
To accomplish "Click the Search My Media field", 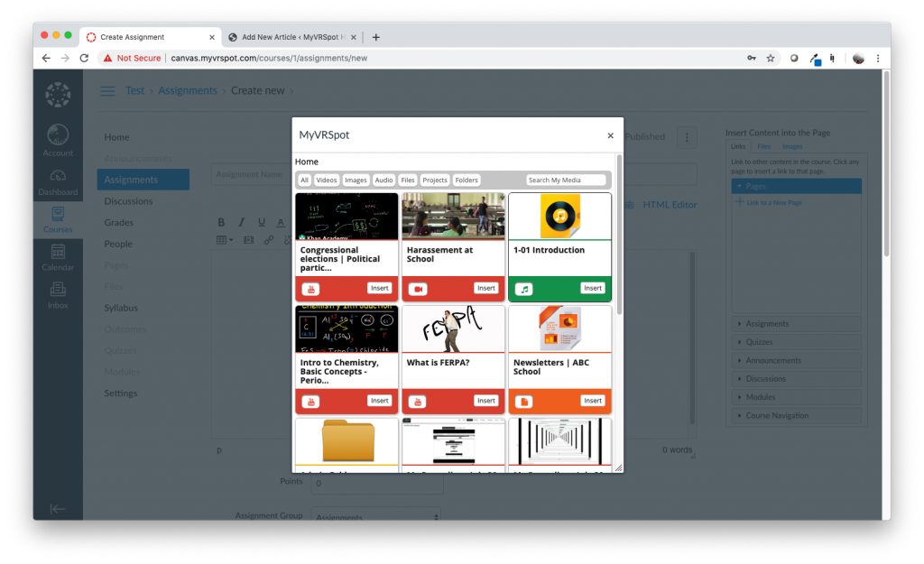I will pyautogui.click(x=565, y=180).
